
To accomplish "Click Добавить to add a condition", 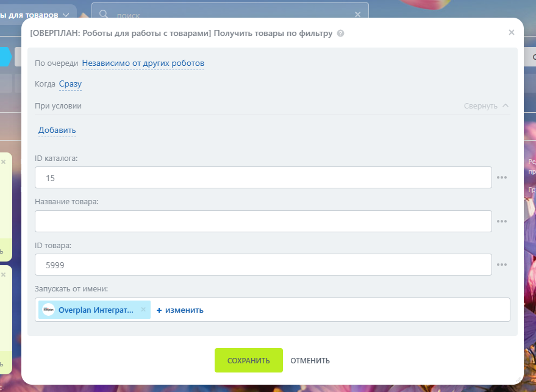I will [57, 130].
